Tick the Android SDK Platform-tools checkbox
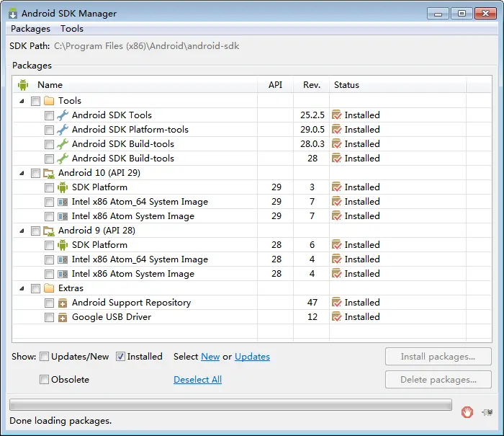504x436 pixels. point(49,130)
